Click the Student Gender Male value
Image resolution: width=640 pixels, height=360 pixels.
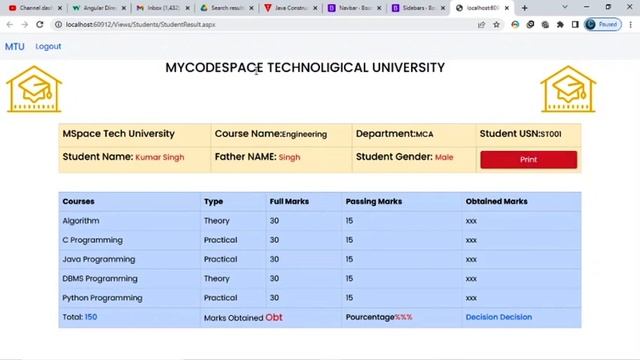(x=444, y=157)
